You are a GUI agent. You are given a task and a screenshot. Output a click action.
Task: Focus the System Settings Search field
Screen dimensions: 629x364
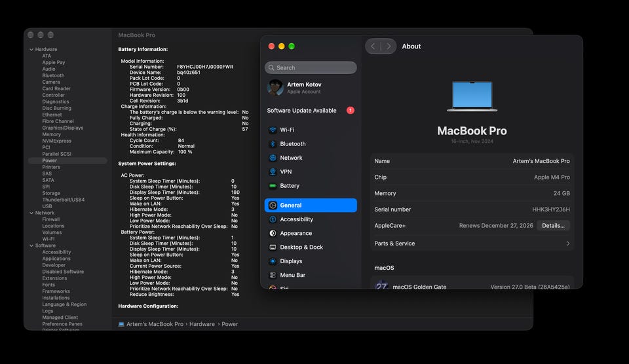[x=311, y=67]
